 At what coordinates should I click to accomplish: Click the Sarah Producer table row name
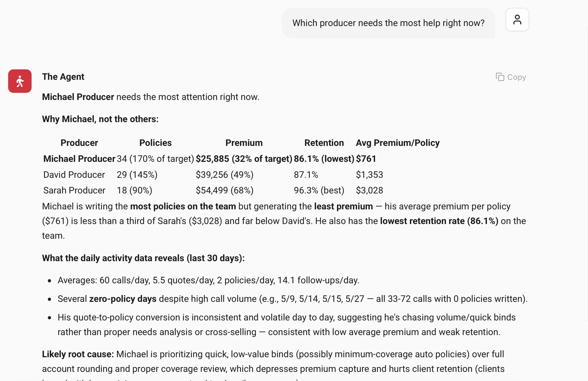point(74,190)
